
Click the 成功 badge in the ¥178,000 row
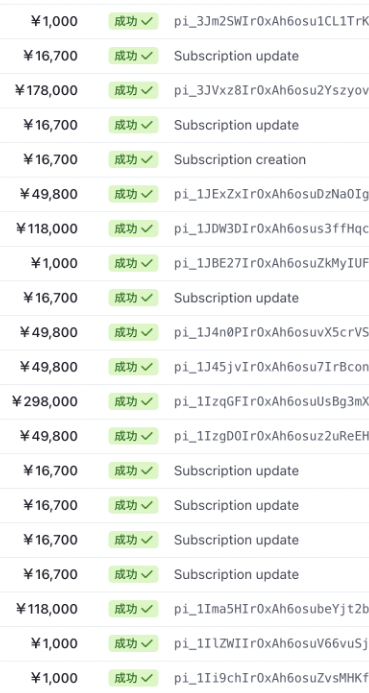pyautogui.click(x=133, y=90)
